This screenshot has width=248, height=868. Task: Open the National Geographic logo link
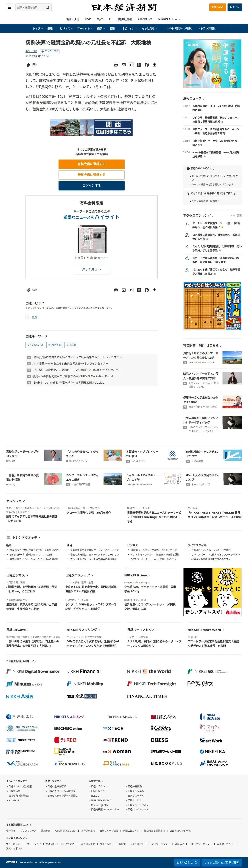tap(65, 751)
